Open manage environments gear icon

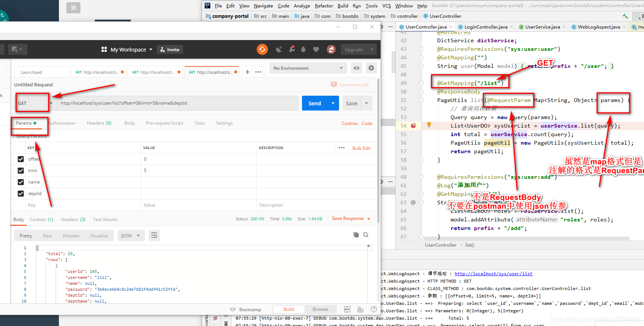tap(371, 68)
